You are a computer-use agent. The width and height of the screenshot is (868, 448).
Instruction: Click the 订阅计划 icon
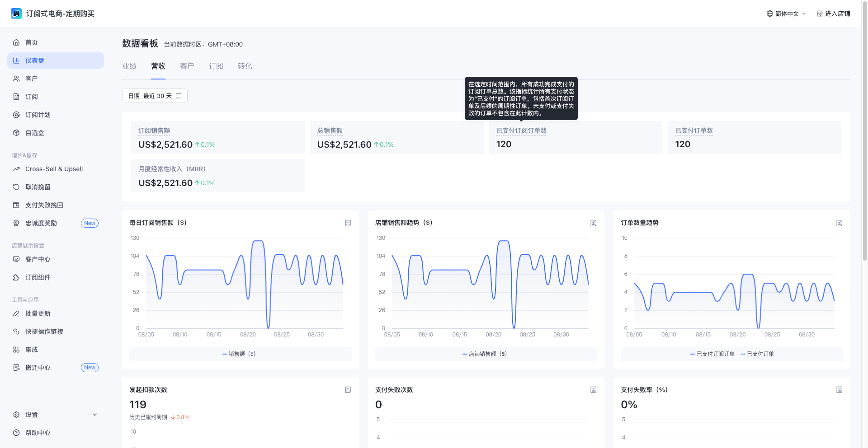tap(16, 115)
